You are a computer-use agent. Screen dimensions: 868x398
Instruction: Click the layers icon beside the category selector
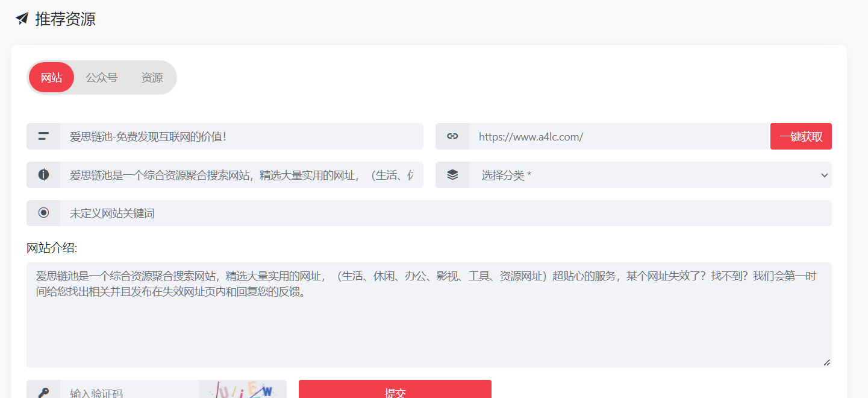[452, 175]
